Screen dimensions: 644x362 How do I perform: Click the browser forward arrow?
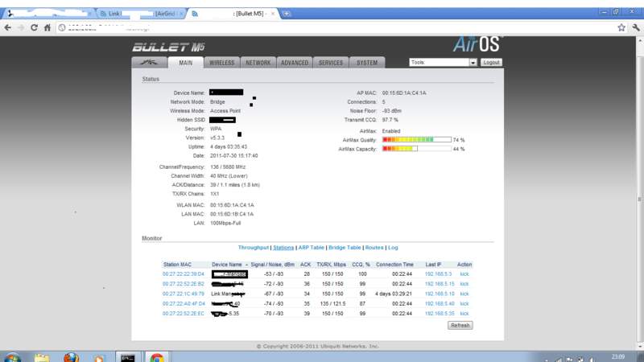21,27
